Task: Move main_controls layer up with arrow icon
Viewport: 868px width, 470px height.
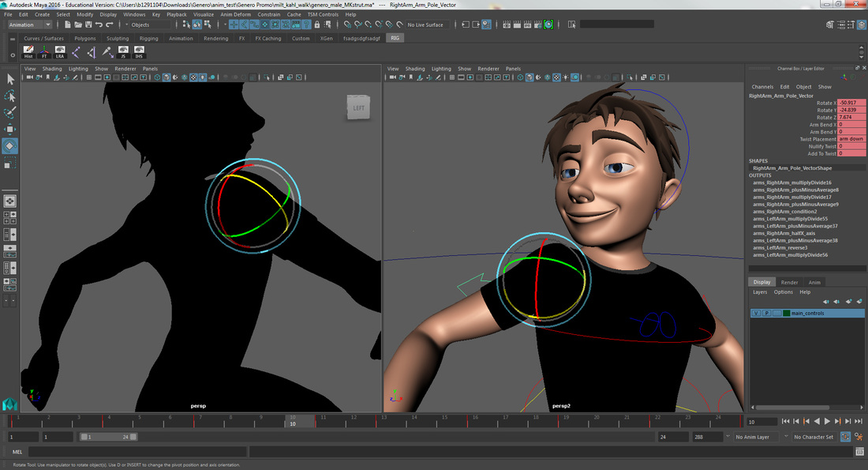Action: 826,302
